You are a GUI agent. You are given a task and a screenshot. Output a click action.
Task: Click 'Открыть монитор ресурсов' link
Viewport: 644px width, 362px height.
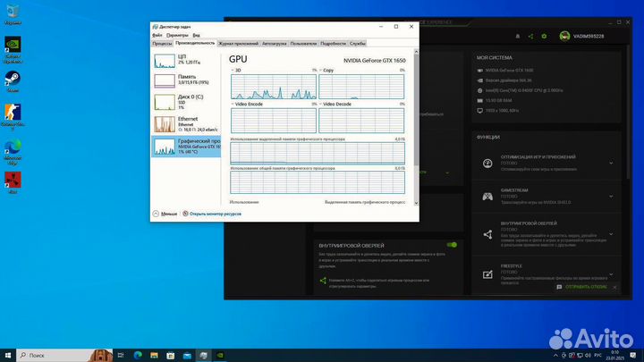click(x=215, y=214)
